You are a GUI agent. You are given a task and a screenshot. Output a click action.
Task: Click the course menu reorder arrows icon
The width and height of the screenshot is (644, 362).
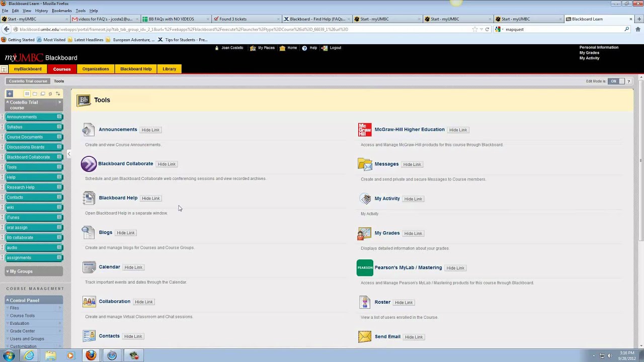coord(58,94)
